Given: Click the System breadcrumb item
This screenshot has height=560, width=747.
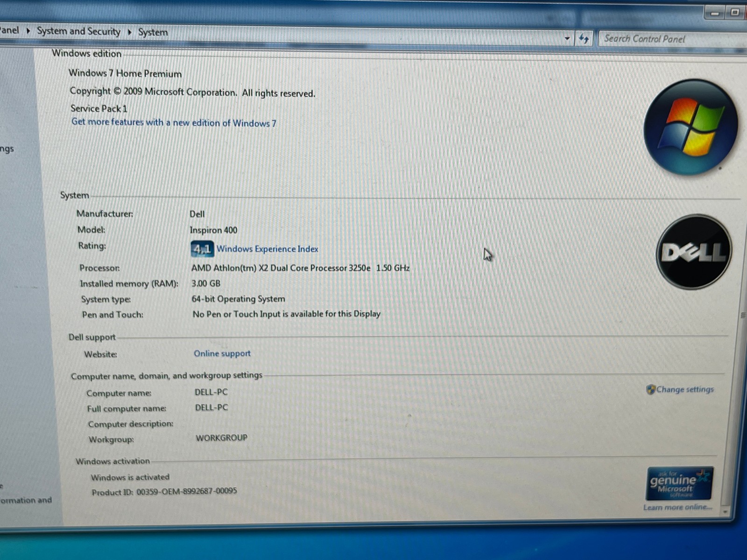Looking at the screenshot, I should coord(153,32).
